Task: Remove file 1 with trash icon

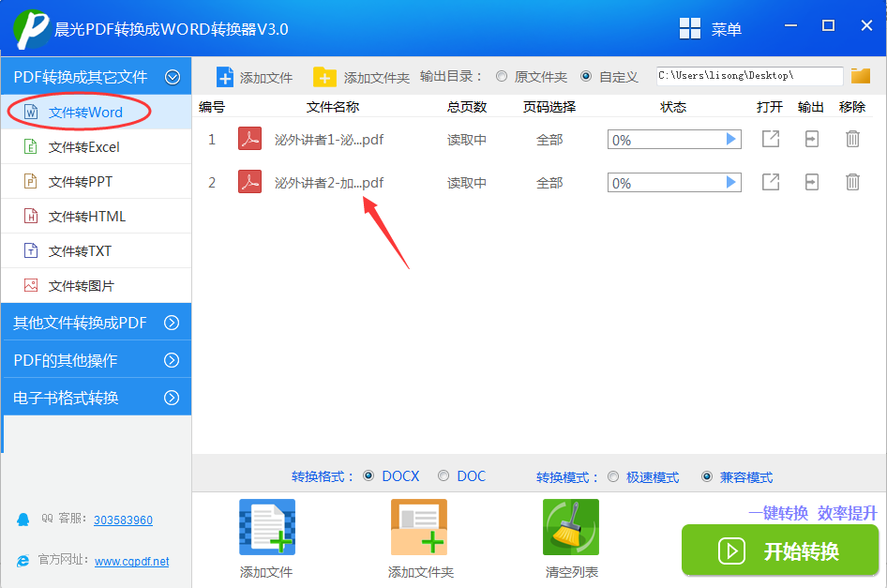Action: 852,139
